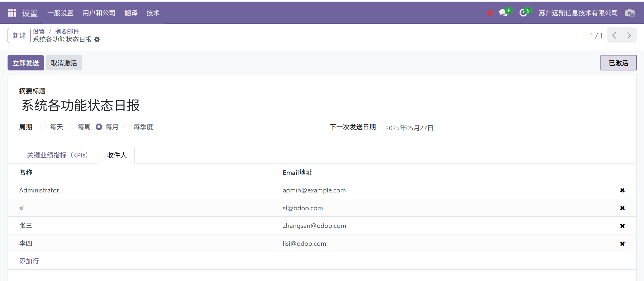
Task: Click the red recording status dot
Action: 490,13
